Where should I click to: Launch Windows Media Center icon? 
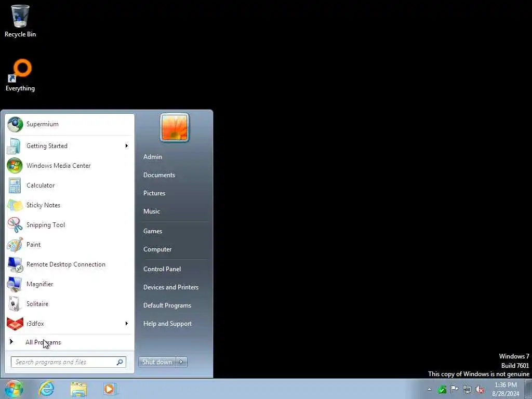pos(15,166)
